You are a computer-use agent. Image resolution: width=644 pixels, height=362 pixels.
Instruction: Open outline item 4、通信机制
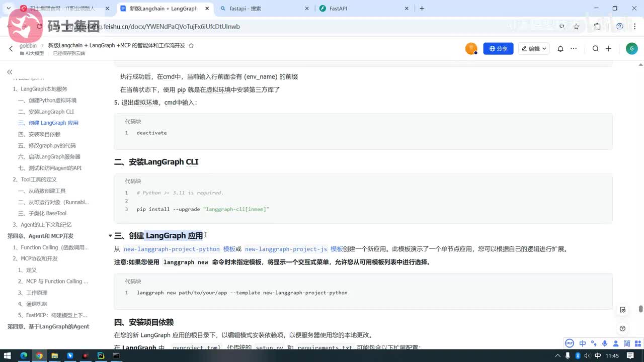tap(32, 304)
